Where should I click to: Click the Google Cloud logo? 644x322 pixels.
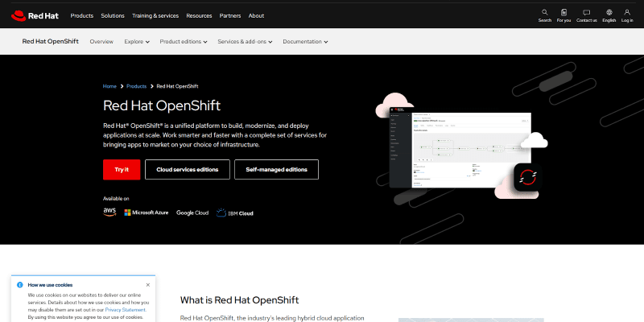point(192,213)
